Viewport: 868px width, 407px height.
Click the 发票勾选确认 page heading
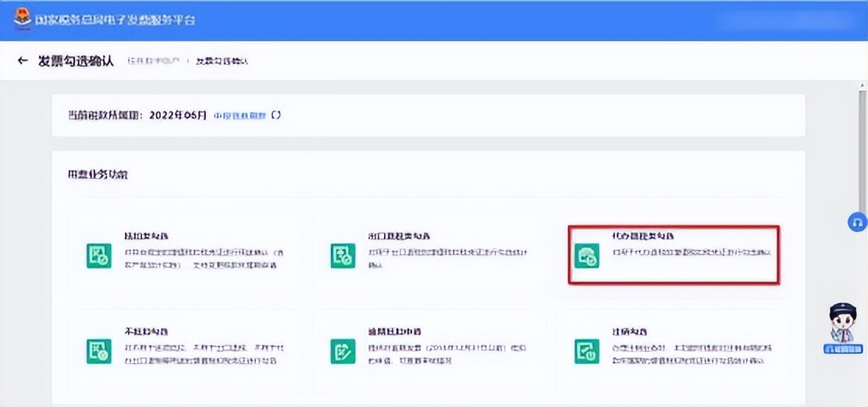click(x=75, y=61)
